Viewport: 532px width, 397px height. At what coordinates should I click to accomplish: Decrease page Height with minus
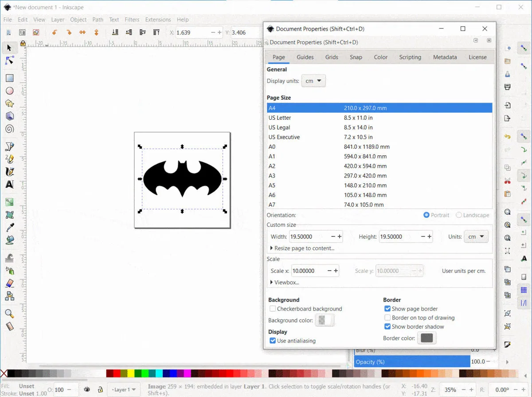point(423,236)
